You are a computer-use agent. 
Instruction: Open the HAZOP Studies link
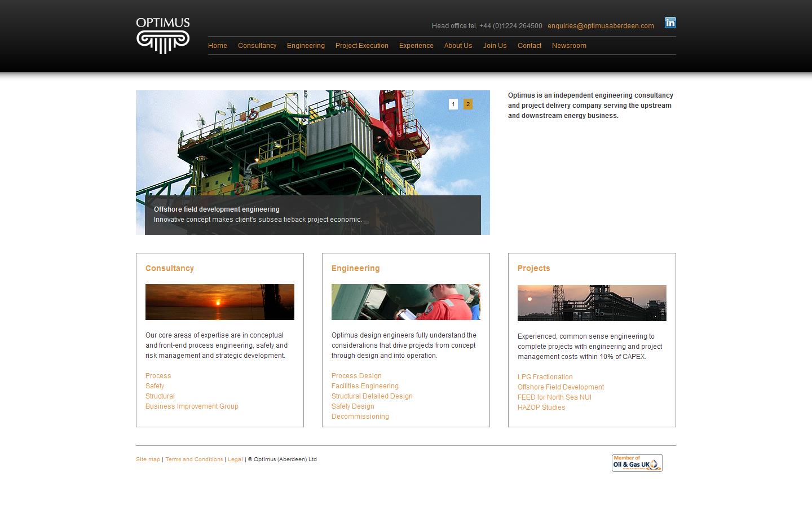541,408
